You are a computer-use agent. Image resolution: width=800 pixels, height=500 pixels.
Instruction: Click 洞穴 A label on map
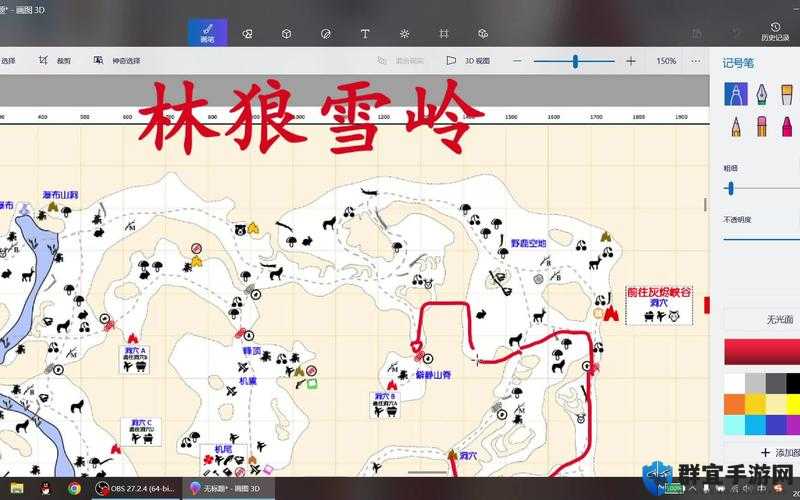pos(135,351)
